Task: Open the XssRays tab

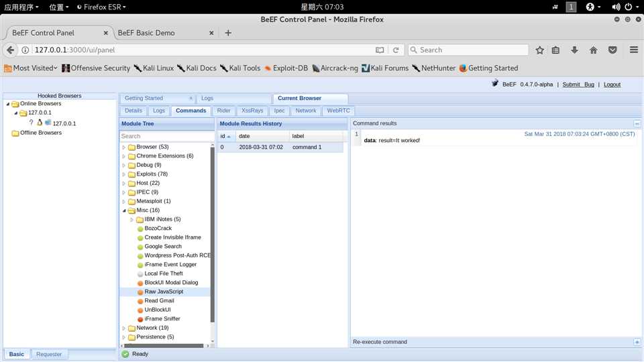Action: [252, 111]
